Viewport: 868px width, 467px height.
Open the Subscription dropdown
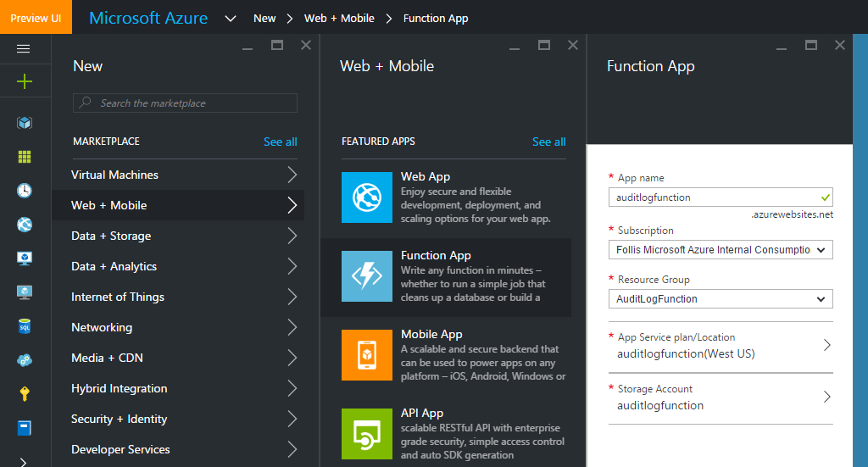(721, 249)
